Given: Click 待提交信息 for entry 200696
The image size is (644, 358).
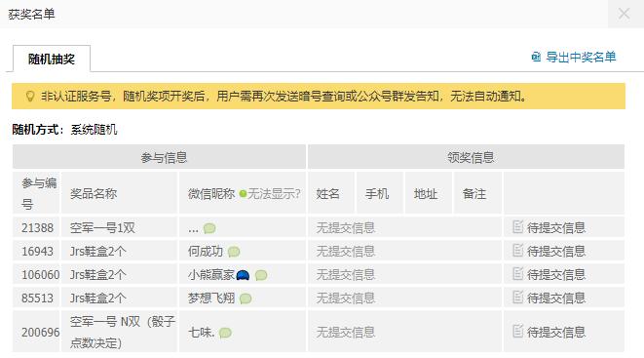Looking at the screenshot, I should (x=556, y=332).
